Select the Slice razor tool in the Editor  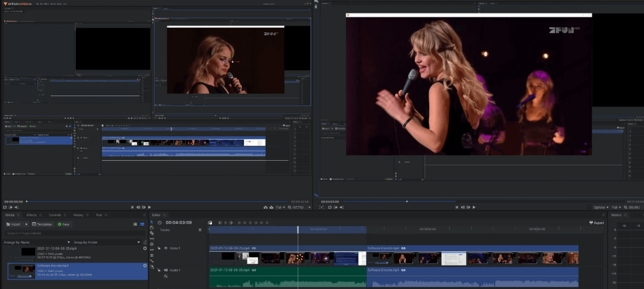(152, 233)
